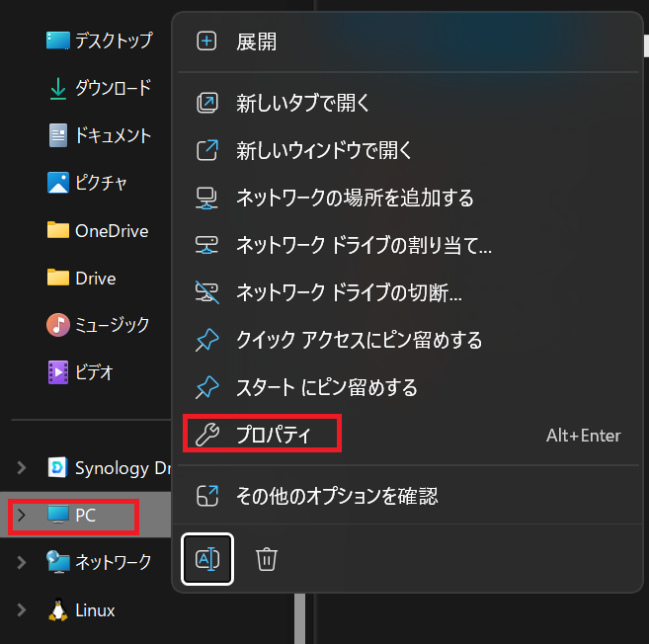Select the Linux label text
Screen dimensions: 649x644
click(95, 610)
